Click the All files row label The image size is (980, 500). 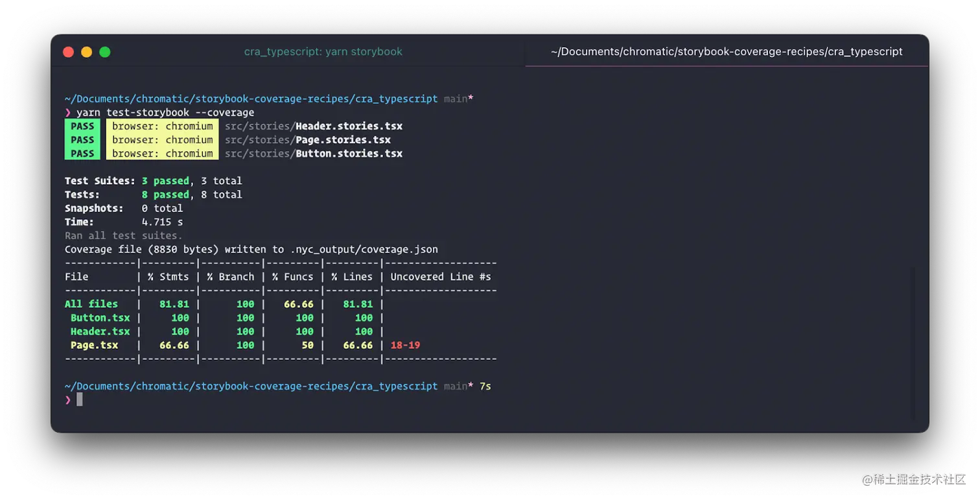point(91,304)
